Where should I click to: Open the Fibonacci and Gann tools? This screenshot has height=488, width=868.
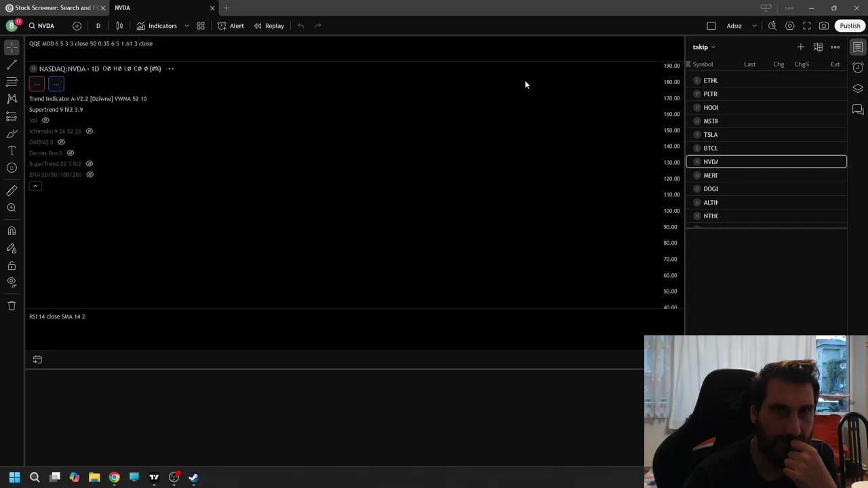tap(12, 82)
